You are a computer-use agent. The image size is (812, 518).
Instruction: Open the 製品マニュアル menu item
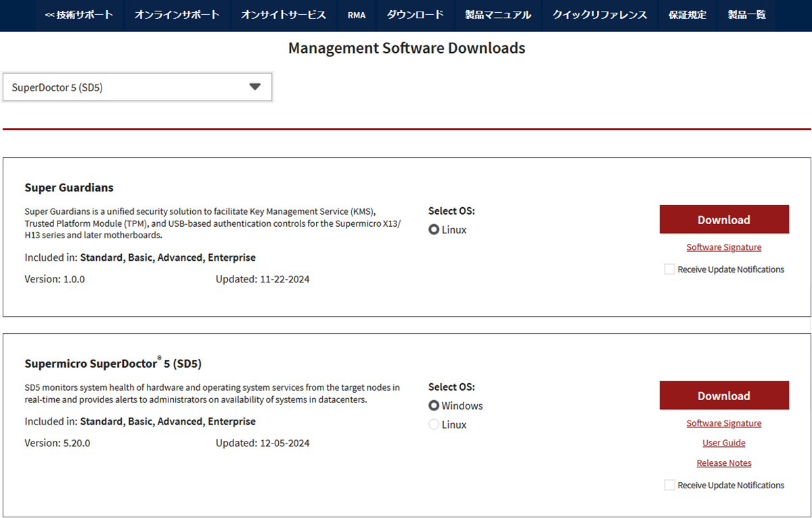click(x=498, y=15)
